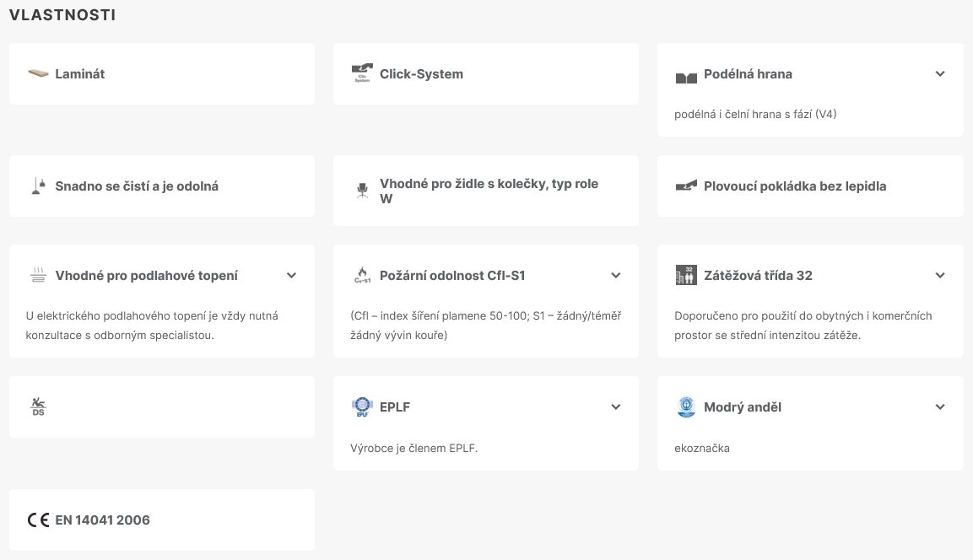
Task: Click the floating installation plank icon
Action: click(x=686, y=186)
